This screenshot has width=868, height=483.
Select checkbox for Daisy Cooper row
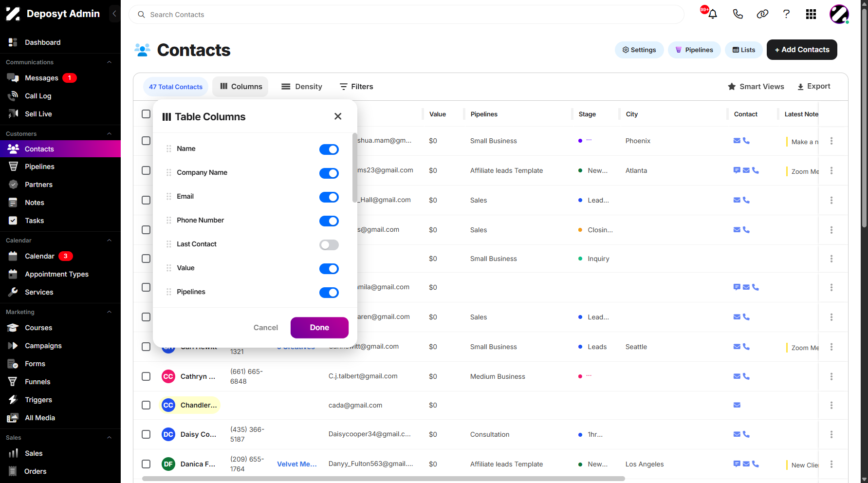(146, 434)
